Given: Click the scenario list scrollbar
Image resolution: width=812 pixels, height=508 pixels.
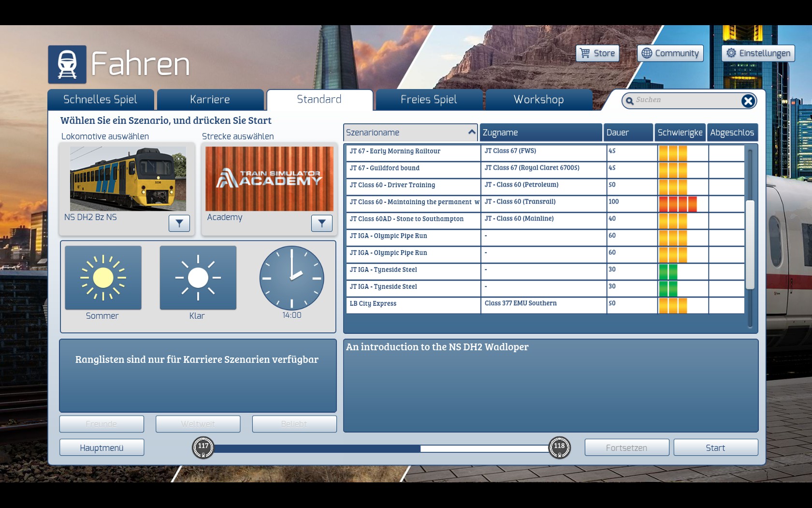Looking at the screenshot, I should [x=750, y=244].
